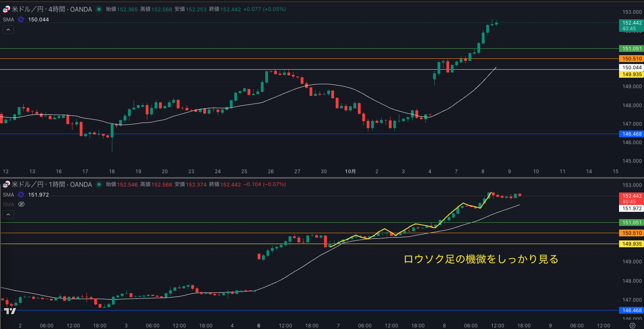Click the green 151.051 price label in top chart
Screen dimensions: 644x329
pyautogui.click(x=632, y=49)
